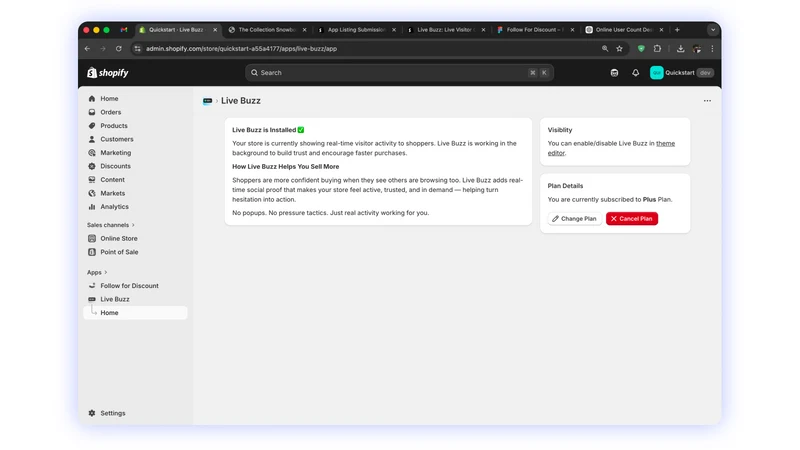
Task: Open the Live Buzz app icon in sidebar
Action: click(92, 299)
